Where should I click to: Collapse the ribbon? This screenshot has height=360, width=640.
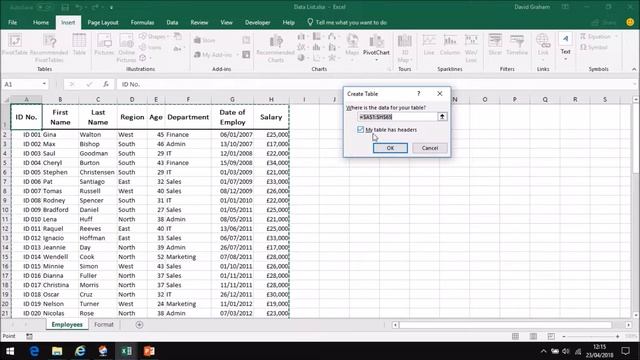tap(634, 69)
